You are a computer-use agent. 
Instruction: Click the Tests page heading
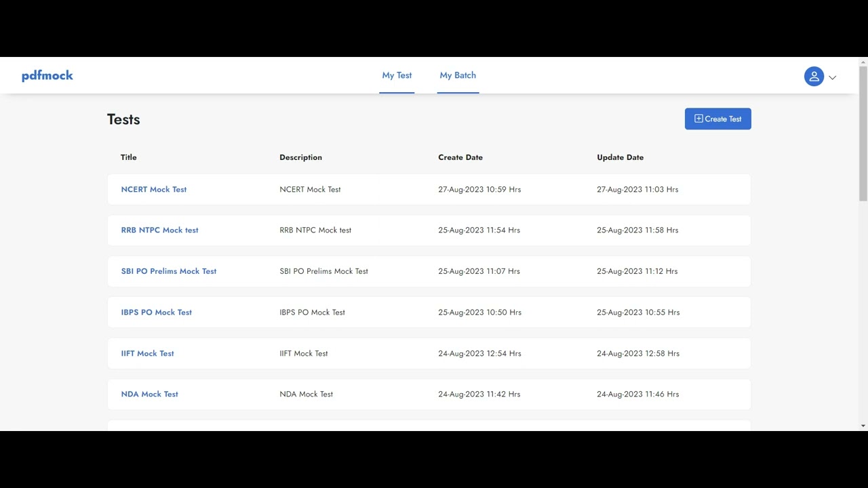[123, 119]
